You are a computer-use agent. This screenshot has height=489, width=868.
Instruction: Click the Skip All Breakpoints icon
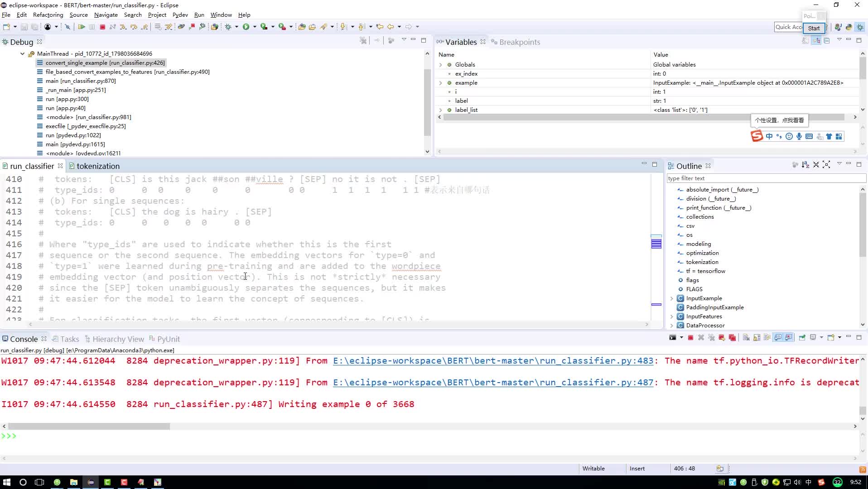(x=68, y=27)
